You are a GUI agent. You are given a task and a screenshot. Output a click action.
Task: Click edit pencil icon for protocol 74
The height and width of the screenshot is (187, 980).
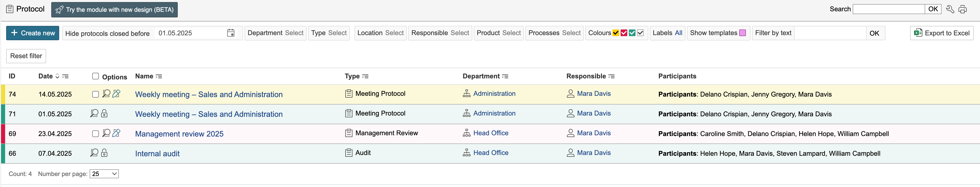(116, 93)
